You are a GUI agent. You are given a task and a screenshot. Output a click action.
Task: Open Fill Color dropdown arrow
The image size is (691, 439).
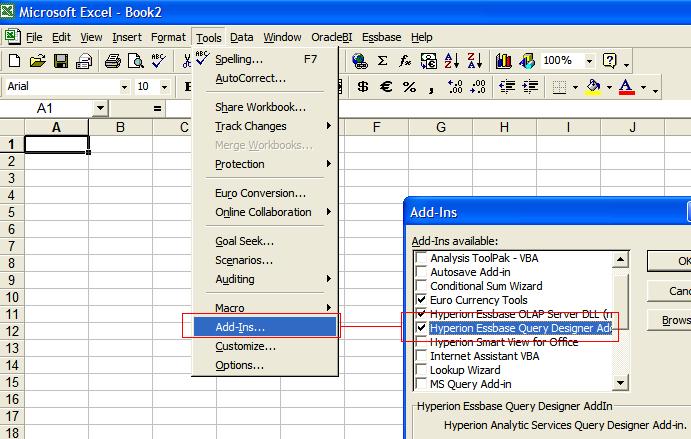(609, 87)
